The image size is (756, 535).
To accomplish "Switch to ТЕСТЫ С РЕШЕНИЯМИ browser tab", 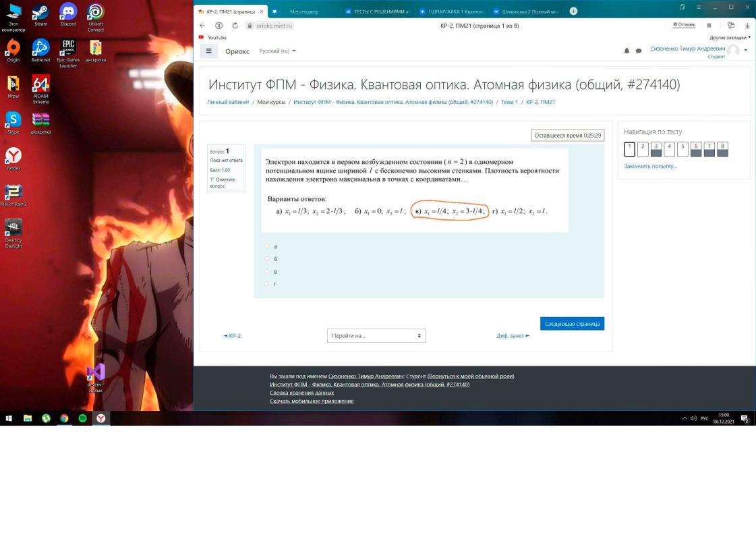I will [377, 11].
